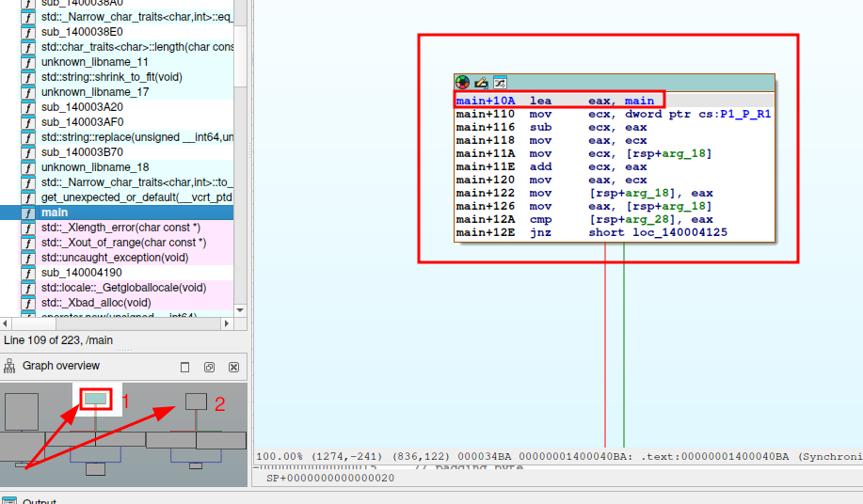The height and width of the screenshot is (504, 863).
Task: Click the group nodes icon in node header
Action: [x=500, y=83]
